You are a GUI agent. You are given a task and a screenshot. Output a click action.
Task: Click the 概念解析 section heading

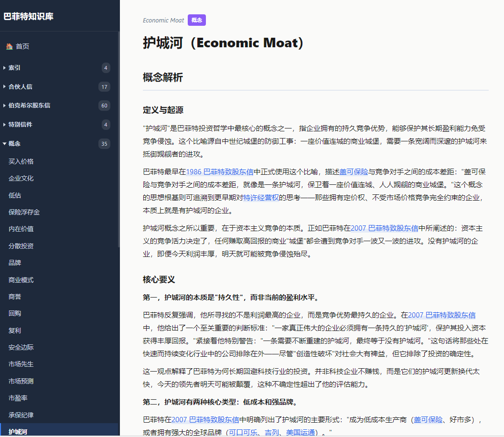coord(163,77)
